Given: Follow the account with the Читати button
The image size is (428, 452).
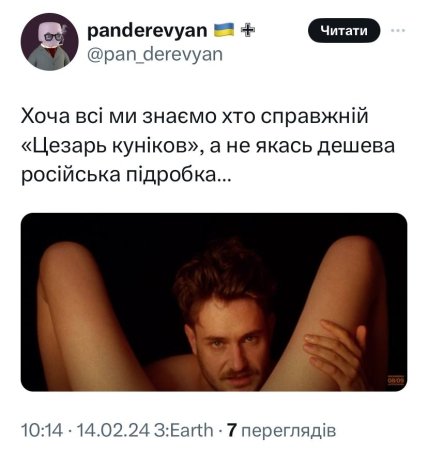Looking at the screenshot, I should [344, 30].
